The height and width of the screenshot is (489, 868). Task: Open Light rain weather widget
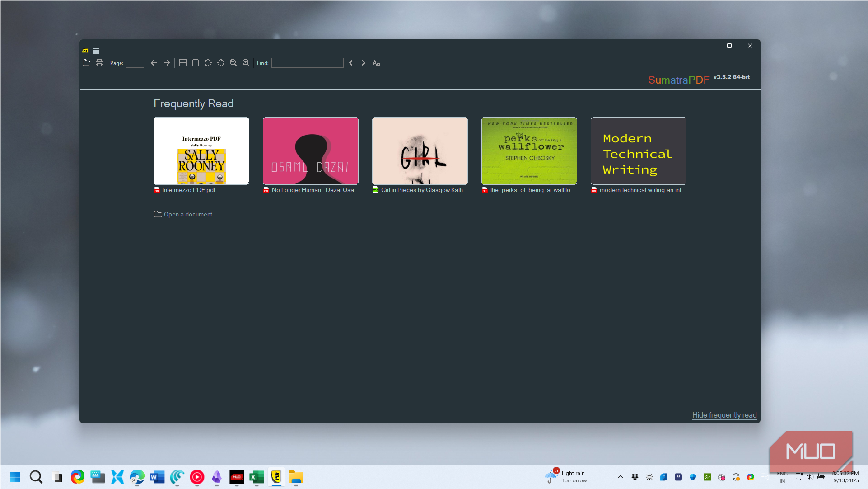point(566,477)
